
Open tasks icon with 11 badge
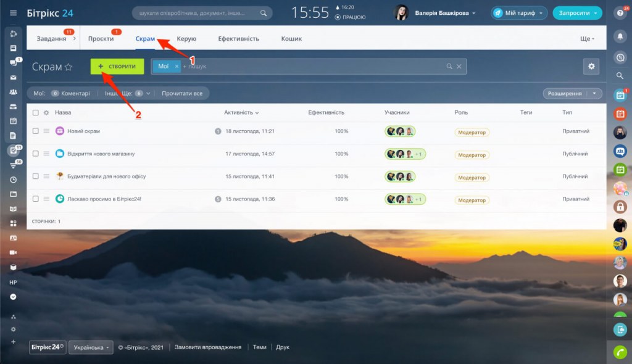[x=14, y=151]
